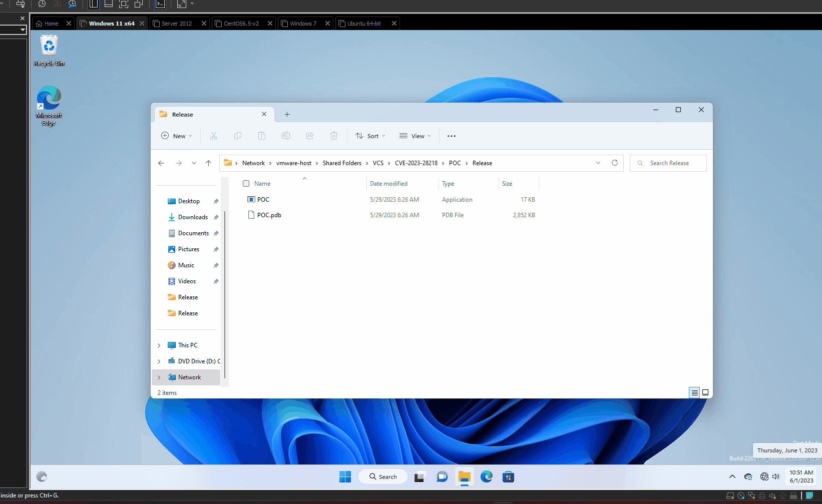822x504 pixels.
Task: Click the Rename icon in Explorer toolbar
Action: (x=286, y=136)
